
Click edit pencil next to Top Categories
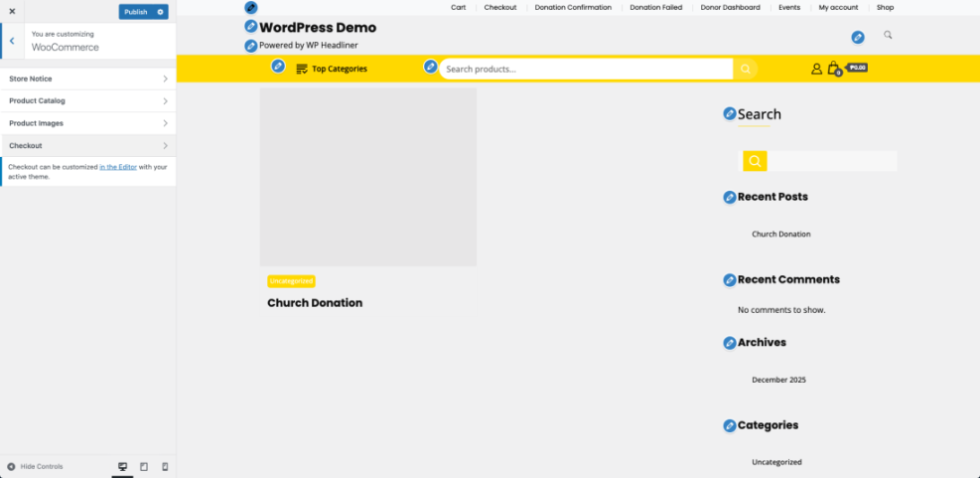[x=278, y=66]
